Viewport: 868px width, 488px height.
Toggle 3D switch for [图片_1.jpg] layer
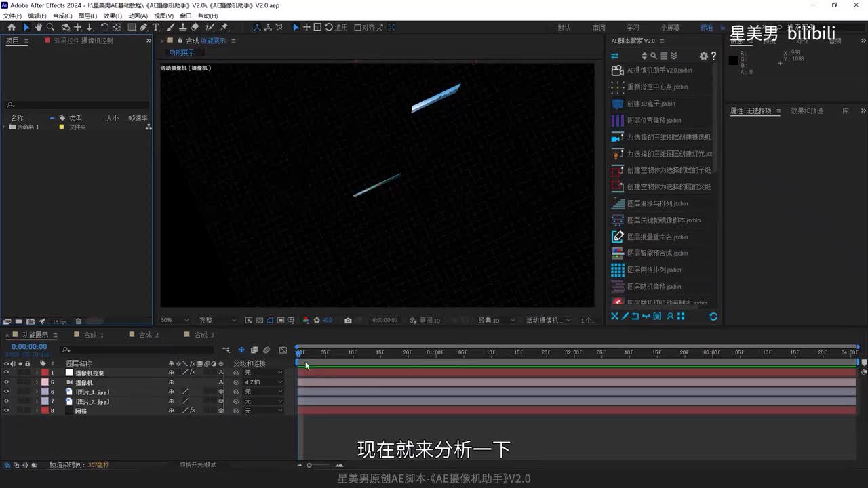click(x=221, y=392)
